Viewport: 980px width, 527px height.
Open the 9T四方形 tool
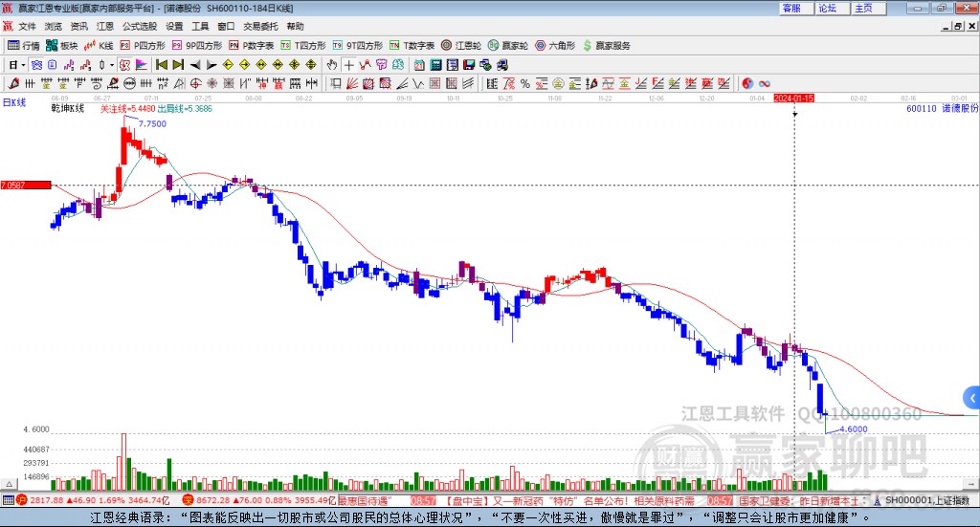358,46
